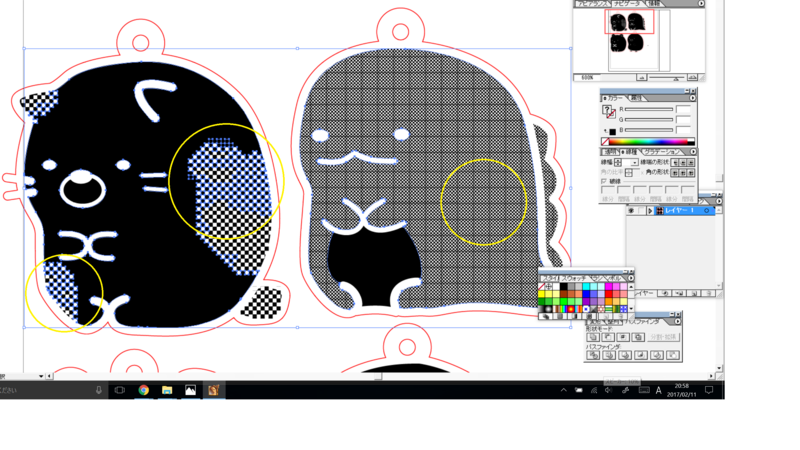
Task: Open the stroke weight dropdown arrow
Action: pyautogui.click(x=634, y=162)
